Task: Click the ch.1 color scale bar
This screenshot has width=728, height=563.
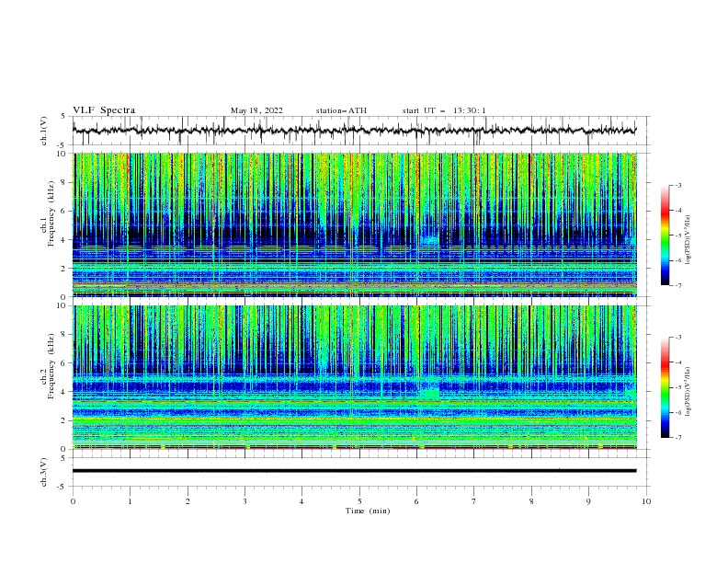Action: point(665,236)
